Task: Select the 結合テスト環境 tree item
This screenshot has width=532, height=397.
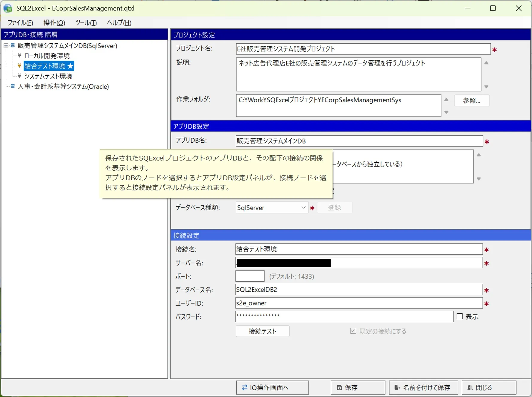Action: click(49, 66)
